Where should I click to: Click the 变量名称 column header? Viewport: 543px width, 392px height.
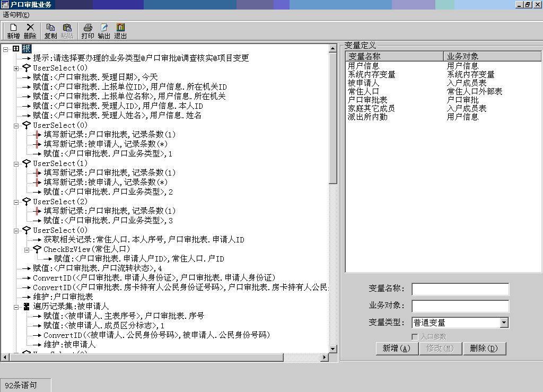395,56
